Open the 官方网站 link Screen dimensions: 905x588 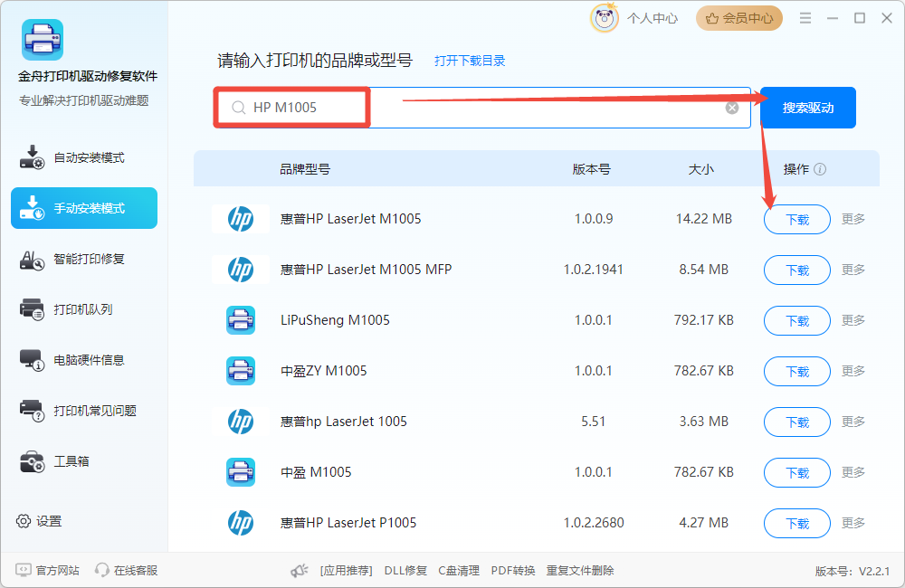click(x=57, y=570)
